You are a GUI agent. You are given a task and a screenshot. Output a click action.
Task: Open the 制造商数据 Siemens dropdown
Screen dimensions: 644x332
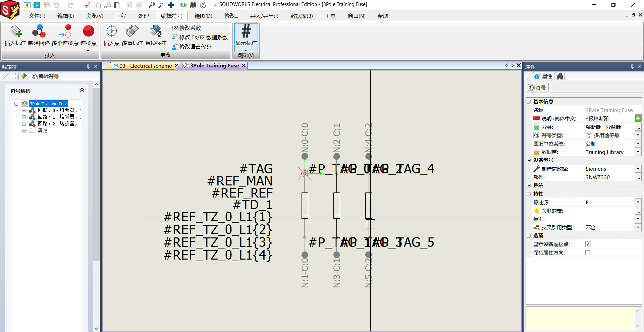pos(638,169)
